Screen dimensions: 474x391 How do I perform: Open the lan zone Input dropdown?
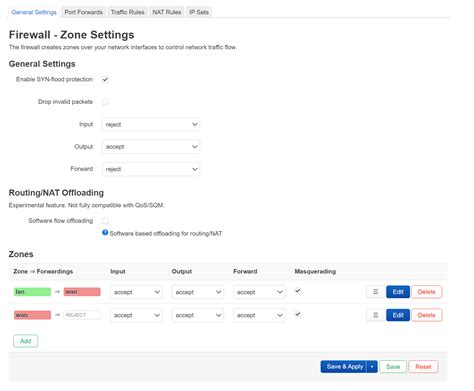tap(136, 292)
